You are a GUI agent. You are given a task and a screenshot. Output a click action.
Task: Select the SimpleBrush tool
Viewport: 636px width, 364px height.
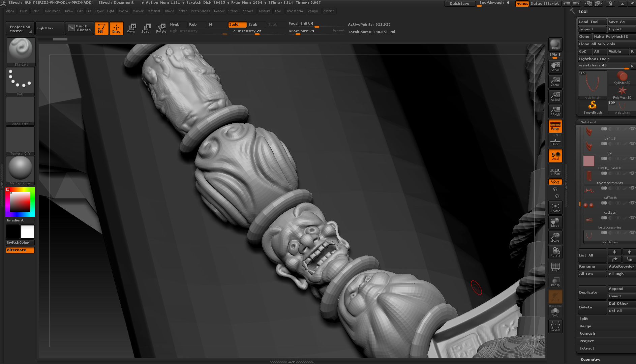[592, 108]
